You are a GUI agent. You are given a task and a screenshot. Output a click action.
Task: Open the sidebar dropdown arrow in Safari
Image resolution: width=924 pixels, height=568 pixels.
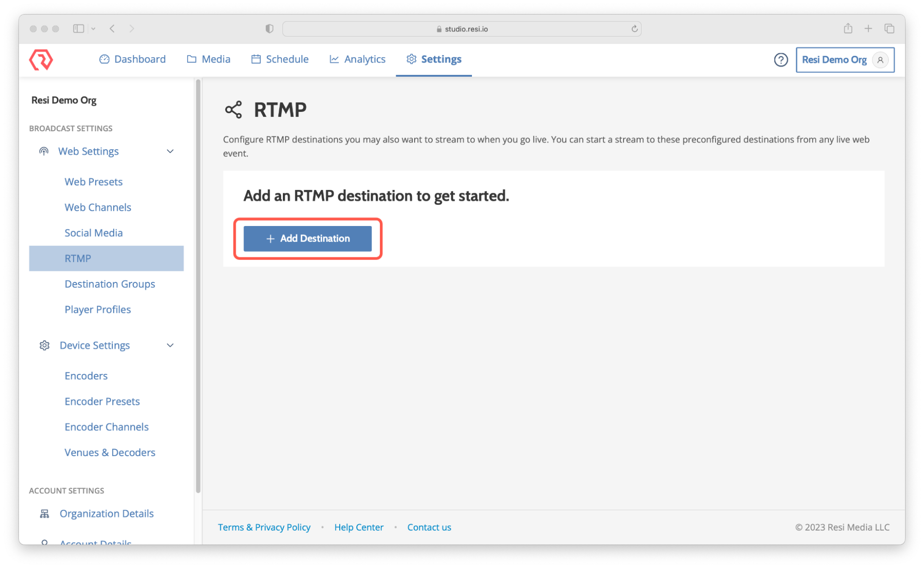[x=94, y=28]
